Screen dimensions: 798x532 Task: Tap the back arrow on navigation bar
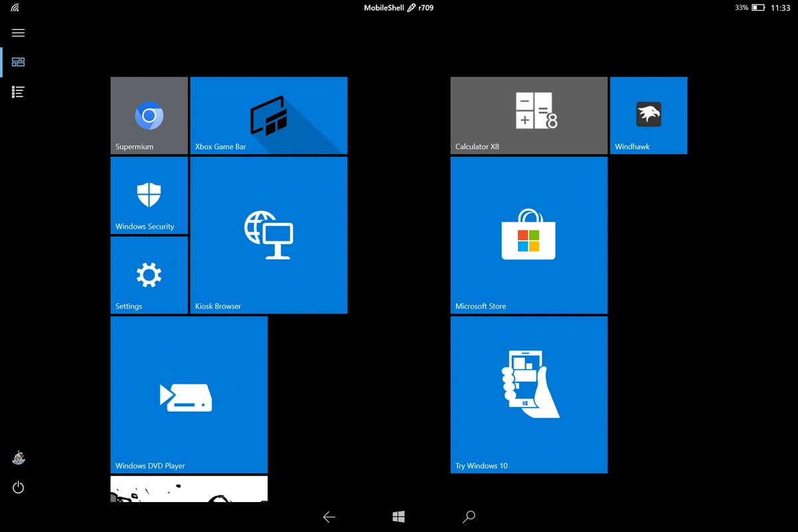(x=329, y=517)
